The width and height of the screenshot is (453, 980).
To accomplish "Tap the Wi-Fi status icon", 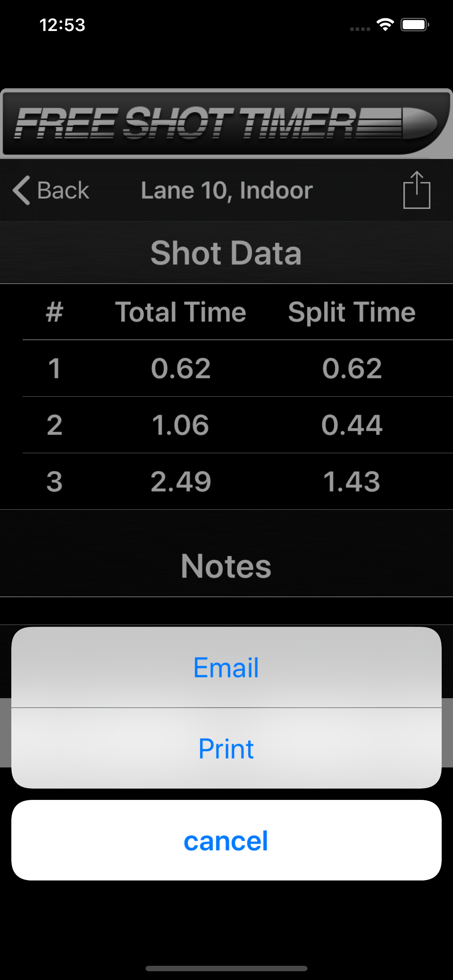I will tap(385, 25).
